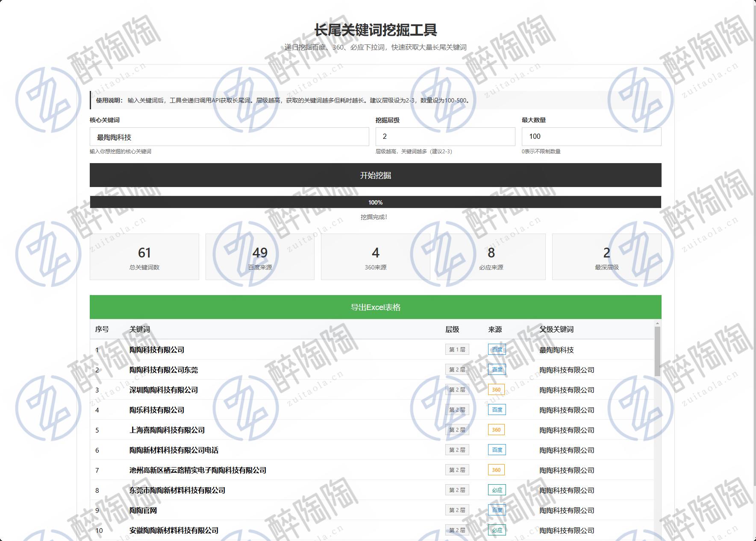Image resolution: width=756 pixels, height=541 pixels.
Task: Click the 来源 column header
Action: point(495,329)
